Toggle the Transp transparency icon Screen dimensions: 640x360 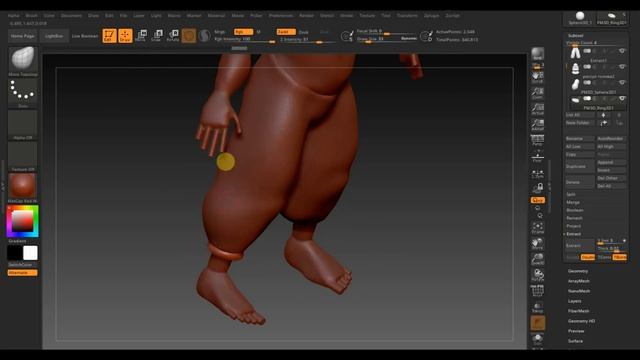click(538, 307)
